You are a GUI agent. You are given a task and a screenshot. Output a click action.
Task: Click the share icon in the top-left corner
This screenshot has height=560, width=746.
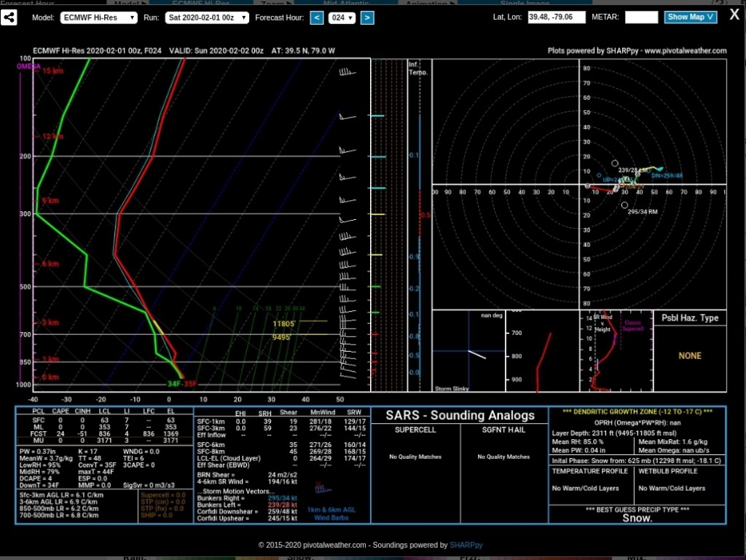(x=9, y=17)
